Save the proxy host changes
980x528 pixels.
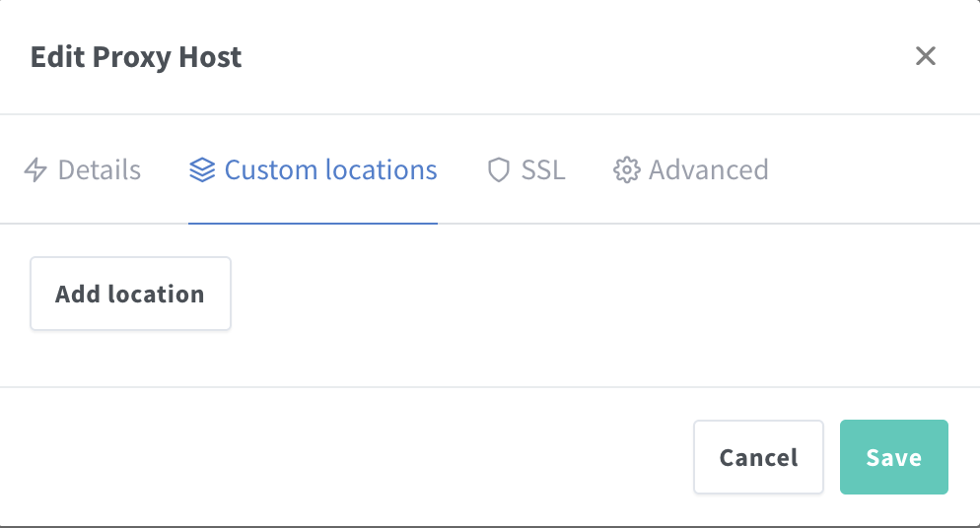893,457
